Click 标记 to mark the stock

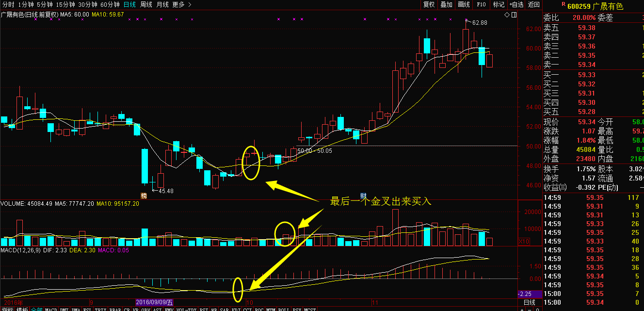[499, 4]
